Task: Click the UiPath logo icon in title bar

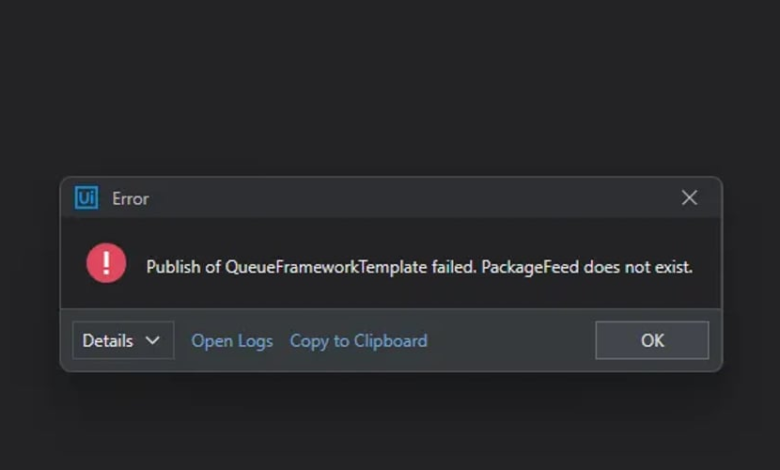Action: point(86,198)
